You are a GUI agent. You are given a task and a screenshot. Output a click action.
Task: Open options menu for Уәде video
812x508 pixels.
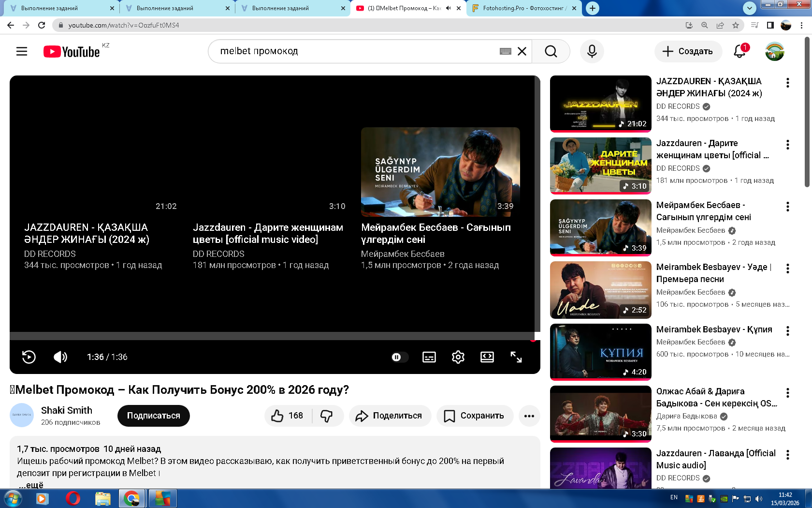788,269
